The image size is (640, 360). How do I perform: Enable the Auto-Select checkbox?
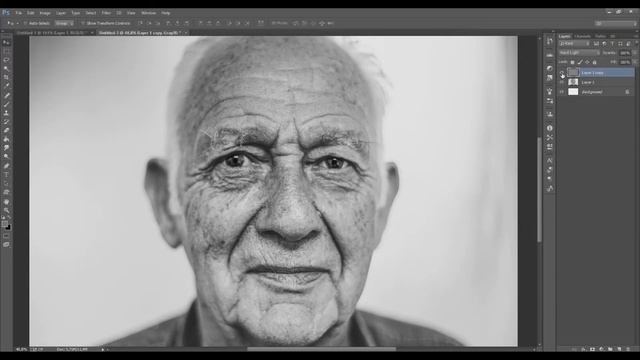25,24
